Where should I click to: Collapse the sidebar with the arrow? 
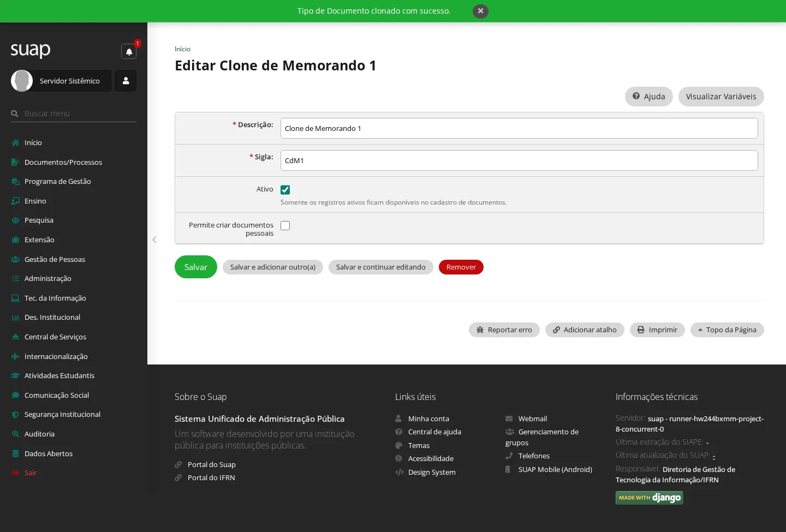154,240
